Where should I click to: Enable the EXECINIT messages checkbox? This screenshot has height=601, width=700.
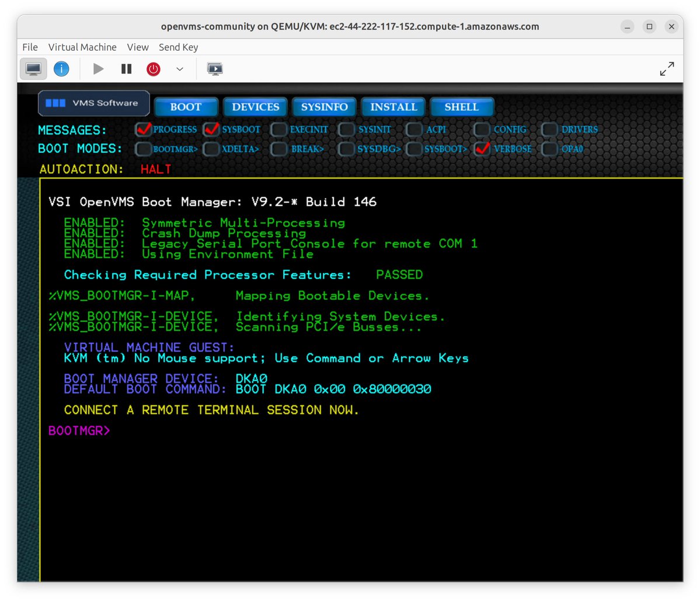click(278, 130)
